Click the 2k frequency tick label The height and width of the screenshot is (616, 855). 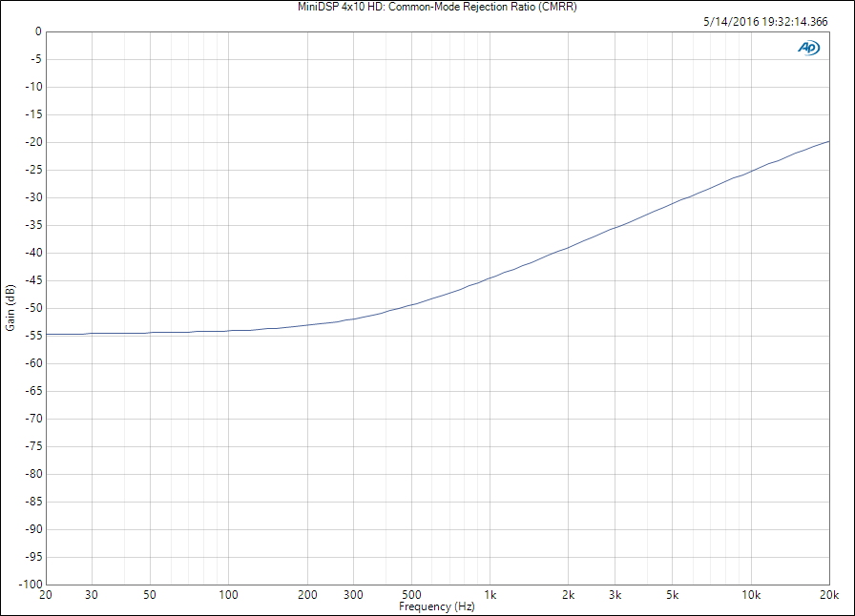coord(568,595)
